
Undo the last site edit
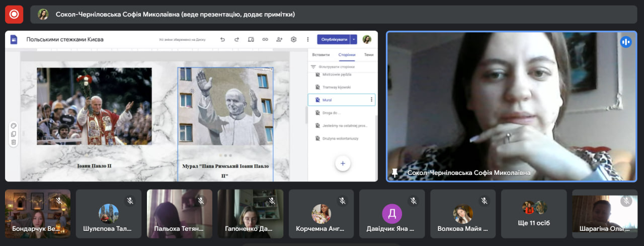222,39
